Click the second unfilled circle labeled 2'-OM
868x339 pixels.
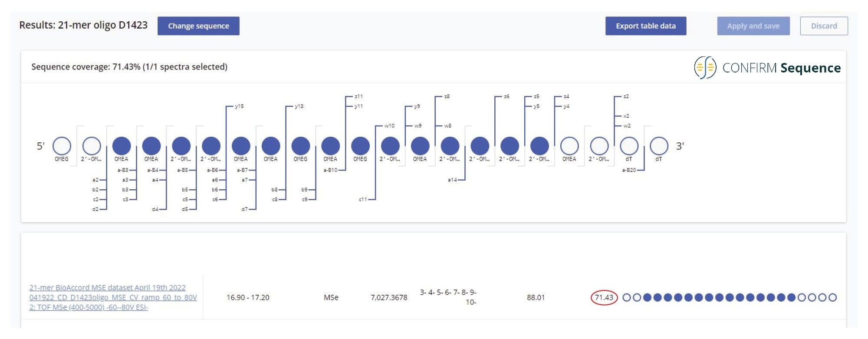tap(599, 146)
